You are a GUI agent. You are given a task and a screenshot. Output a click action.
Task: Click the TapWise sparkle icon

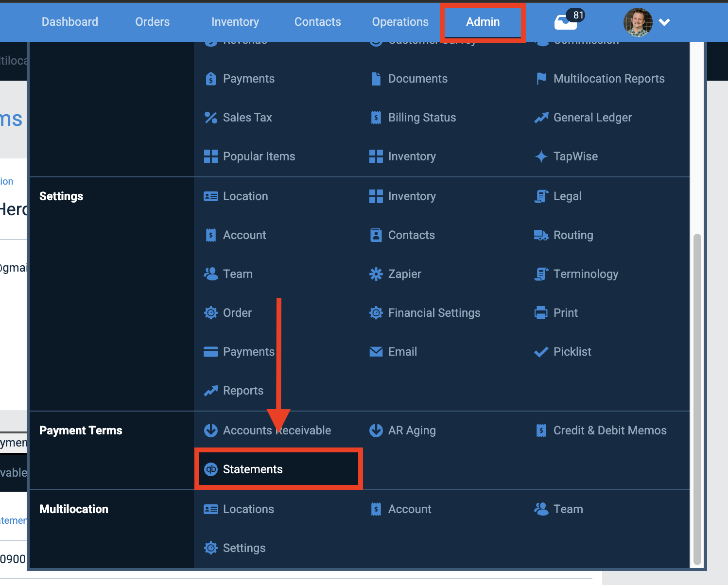[541, 156]
